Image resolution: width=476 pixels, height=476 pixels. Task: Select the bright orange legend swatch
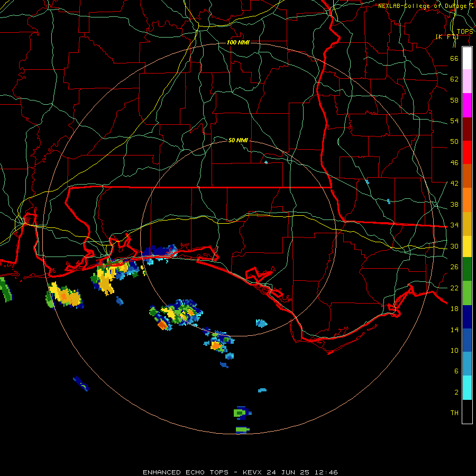pyautogui.click(x=467, y=200)
